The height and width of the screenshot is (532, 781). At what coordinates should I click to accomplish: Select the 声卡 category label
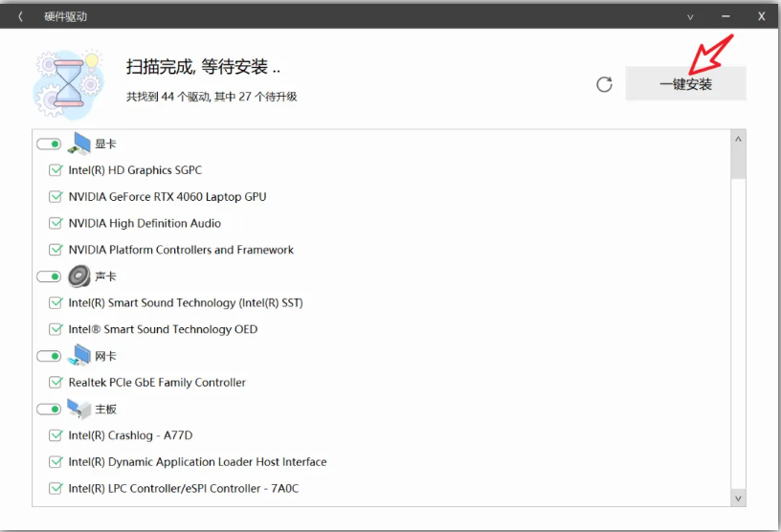point(105,277)
